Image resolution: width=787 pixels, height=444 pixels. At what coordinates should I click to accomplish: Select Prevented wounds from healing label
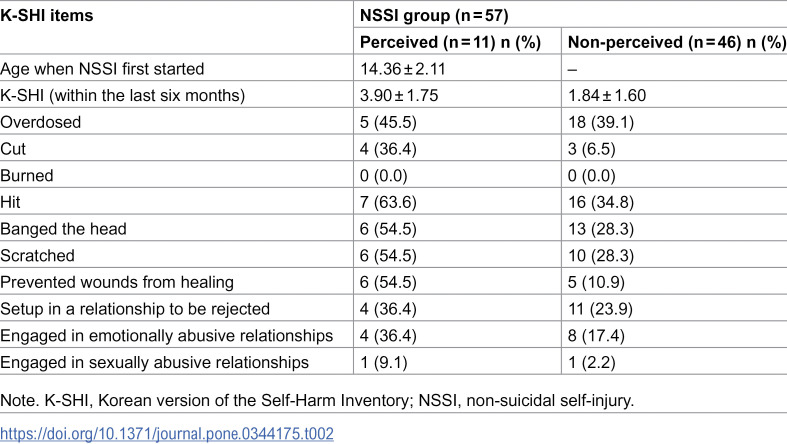coord(117,282)
